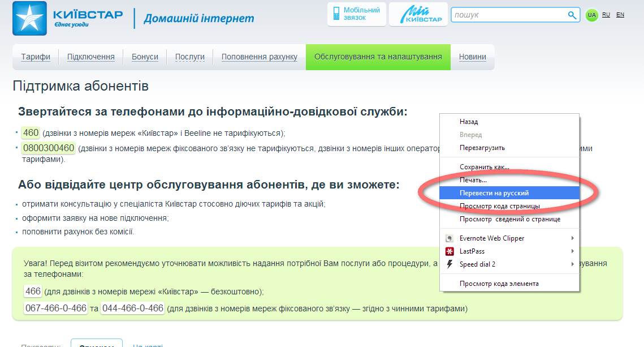This screenshot has width=644, height=347.
Task: Click the Київстар brand name text
Action: point(88,15)
